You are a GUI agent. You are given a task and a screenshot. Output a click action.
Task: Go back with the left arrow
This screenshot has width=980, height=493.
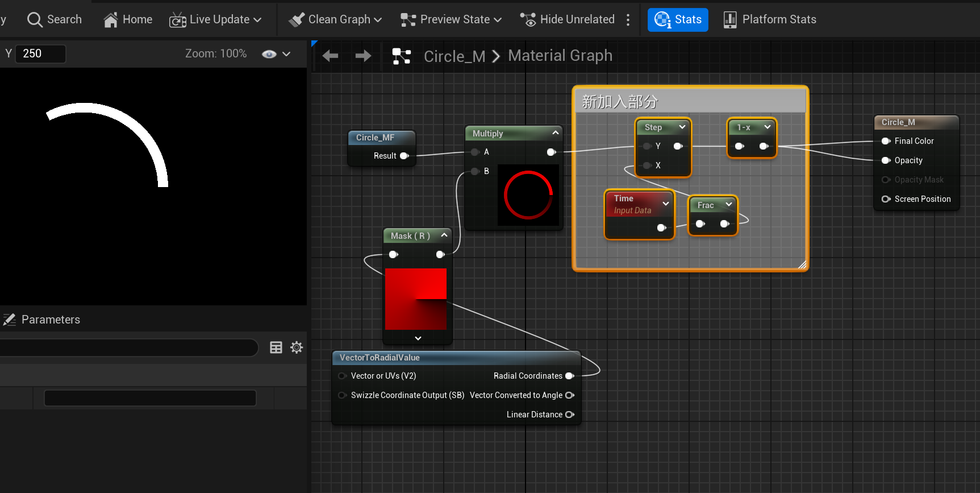tap(330, 56)
